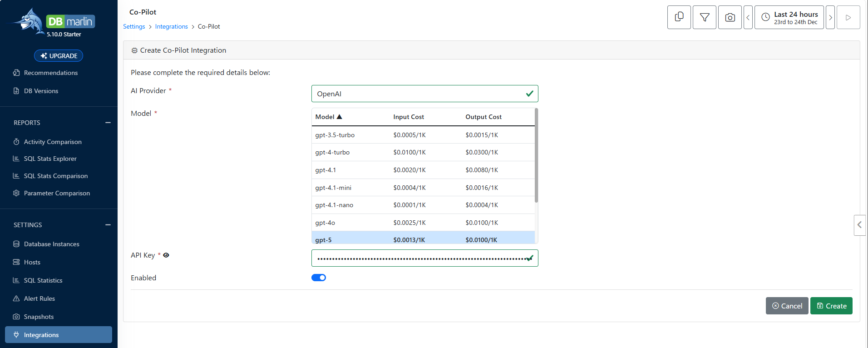Click the UPGRADE button

[59, 55]
